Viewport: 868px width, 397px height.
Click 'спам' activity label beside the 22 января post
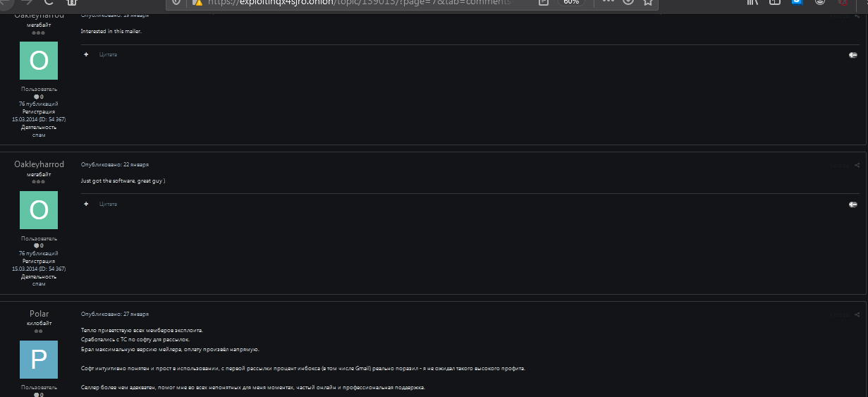click(39, 284)
